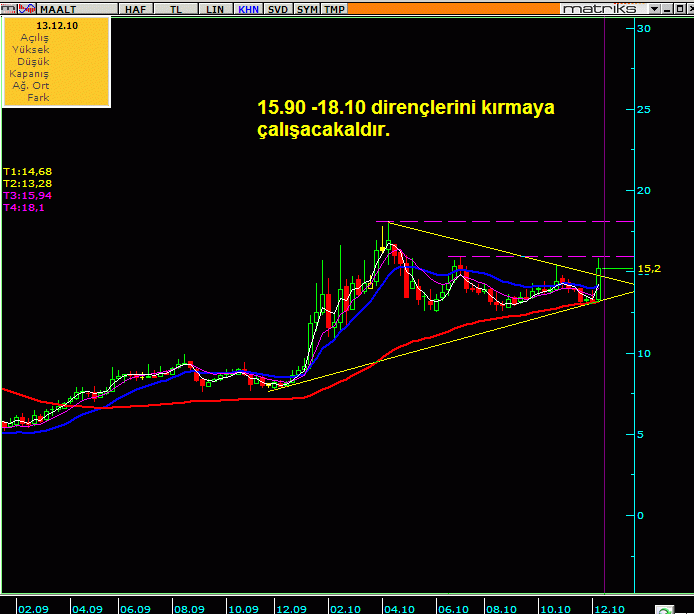Click the 12.10 date label on time axis

tap(610, 607)
